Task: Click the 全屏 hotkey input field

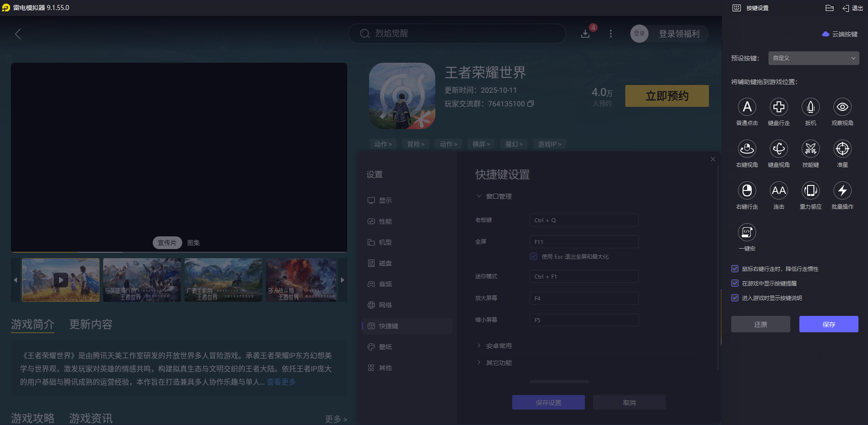Action: point(584,241)
